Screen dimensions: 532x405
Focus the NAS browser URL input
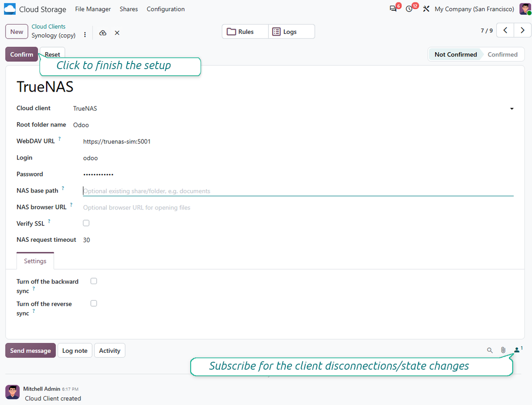pyautogui.click(x=298, y=208)
